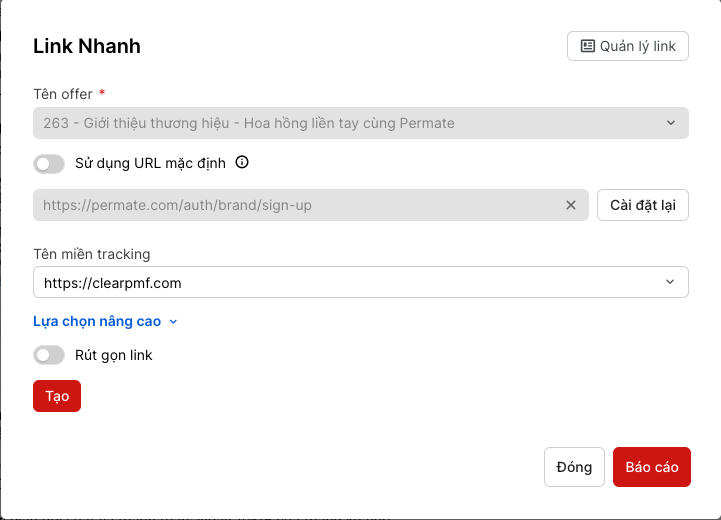Enable the Rút gọn link switch

pyautogui.click(x=49, y=355)
